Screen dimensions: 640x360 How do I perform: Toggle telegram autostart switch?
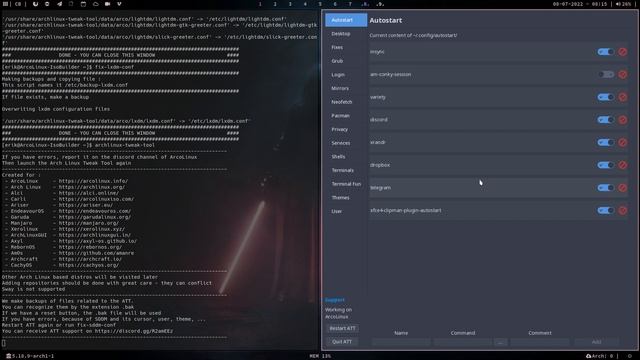[x=606, y=188]
